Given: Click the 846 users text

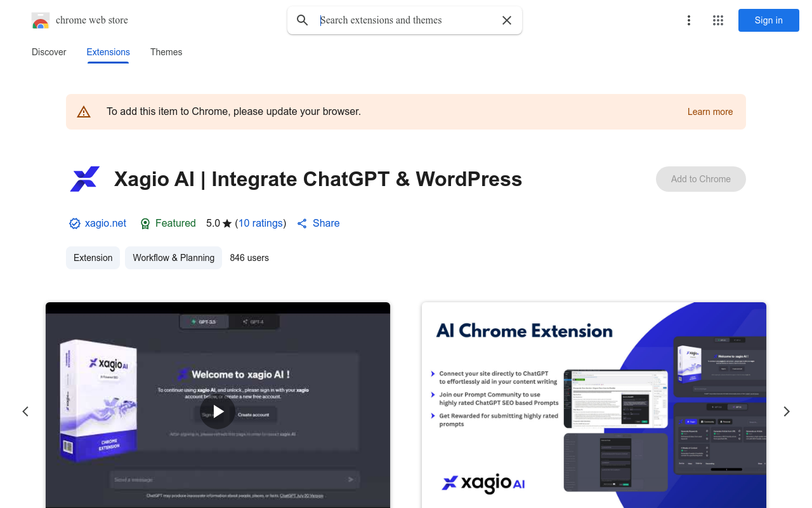Looking at the screenshot, I should pyautogui.click(x=249, y=258).
